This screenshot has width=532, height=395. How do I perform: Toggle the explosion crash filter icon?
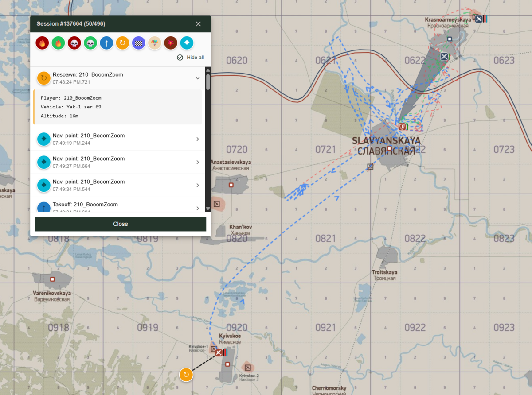point(171,43)
